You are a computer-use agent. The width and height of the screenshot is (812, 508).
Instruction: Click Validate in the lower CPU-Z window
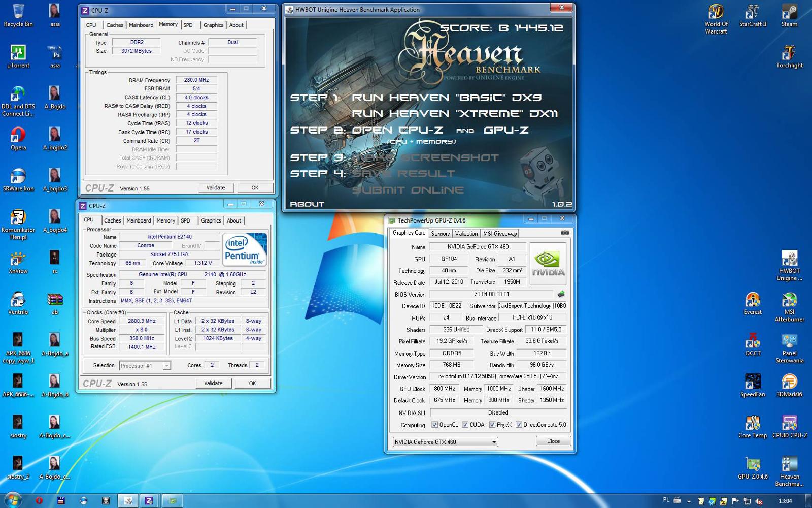click(213, 383)
